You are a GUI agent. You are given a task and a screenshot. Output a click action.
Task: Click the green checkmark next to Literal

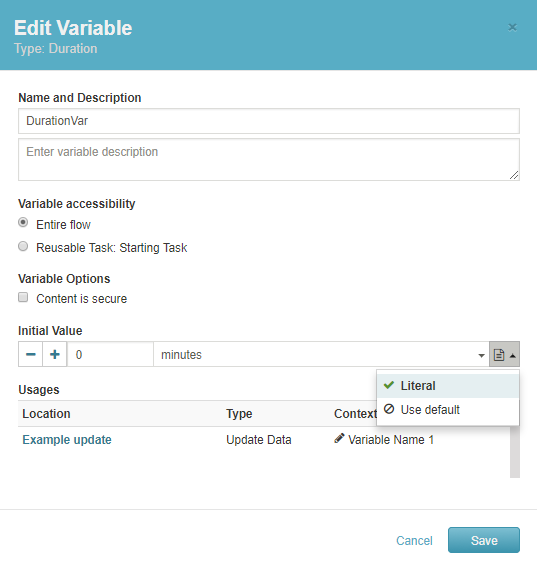[x=389, y=385]
